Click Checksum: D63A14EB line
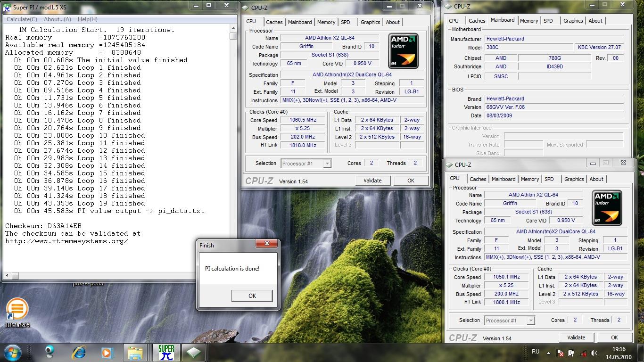The image size is (644, 362). coord(43,226)
